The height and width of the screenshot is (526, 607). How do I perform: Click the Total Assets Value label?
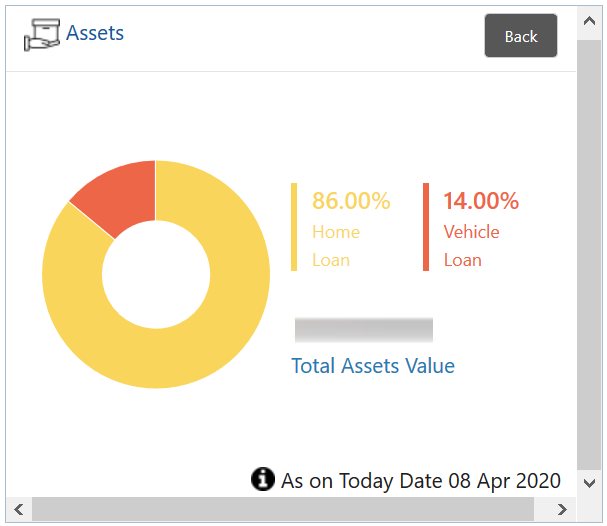click(372, 366)
